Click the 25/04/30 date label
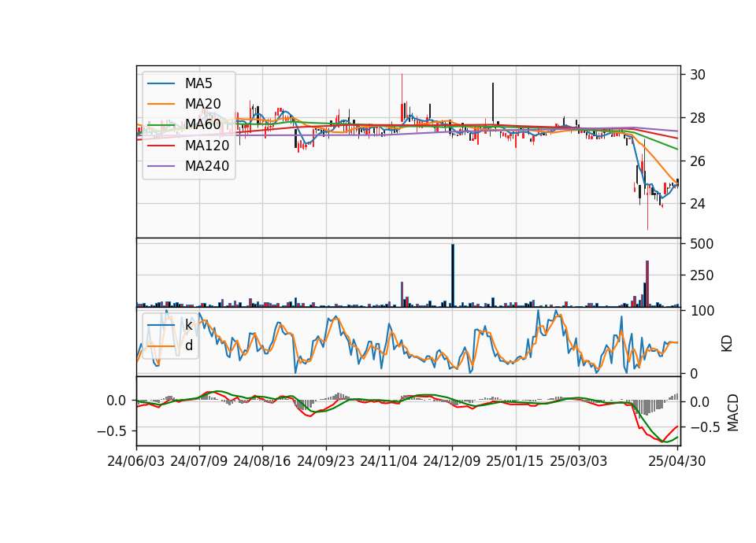 point(677,461)
